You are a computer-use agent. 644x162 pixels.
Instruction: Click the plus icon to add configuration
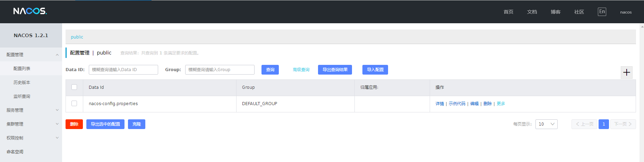[626, 73]
